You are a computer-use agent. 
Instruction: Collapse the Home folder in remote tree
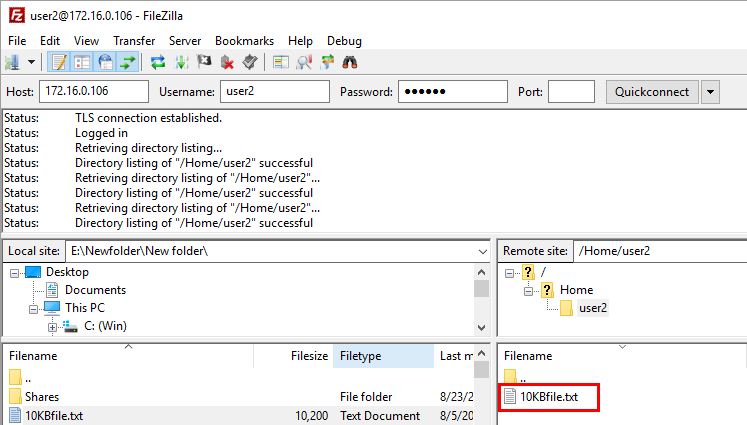[x=526, y=290]
